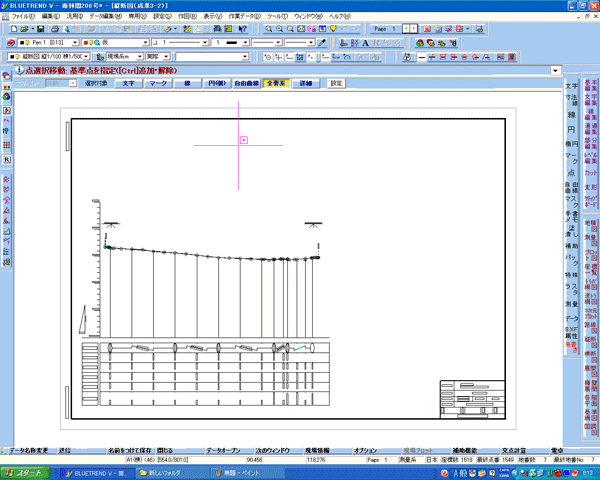600x480 pixels.
Task: Click the Open folder icon
Action: click(x=25, y=29)
